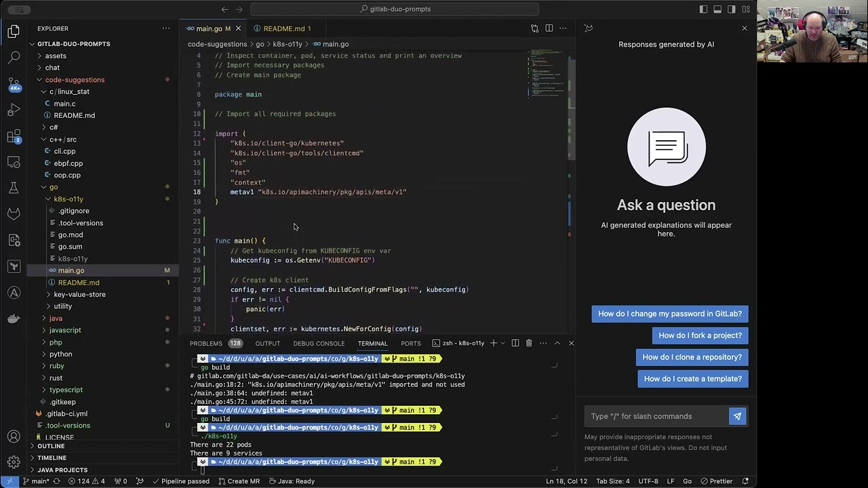Image resolution: width=868 pixels, height=488 pixels.
Task: Split the editor to the right
Action: (549, 28)
